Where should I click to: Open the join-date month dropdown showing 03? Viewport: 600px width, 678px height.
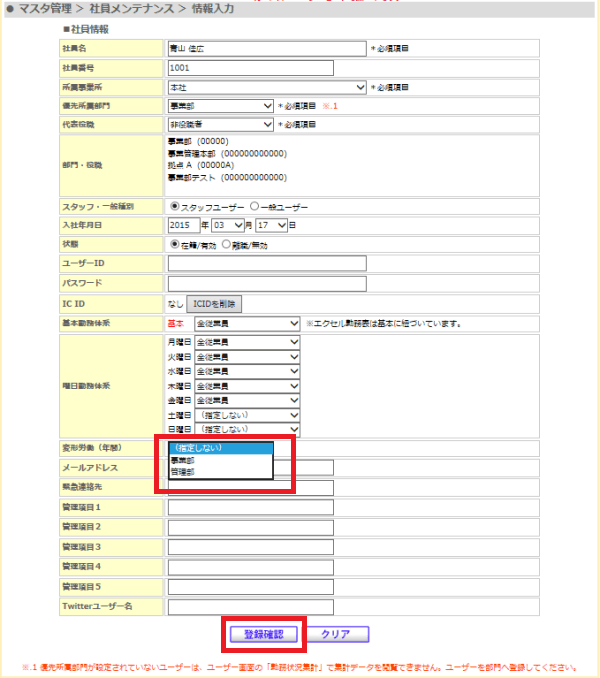tap(228, 225)
